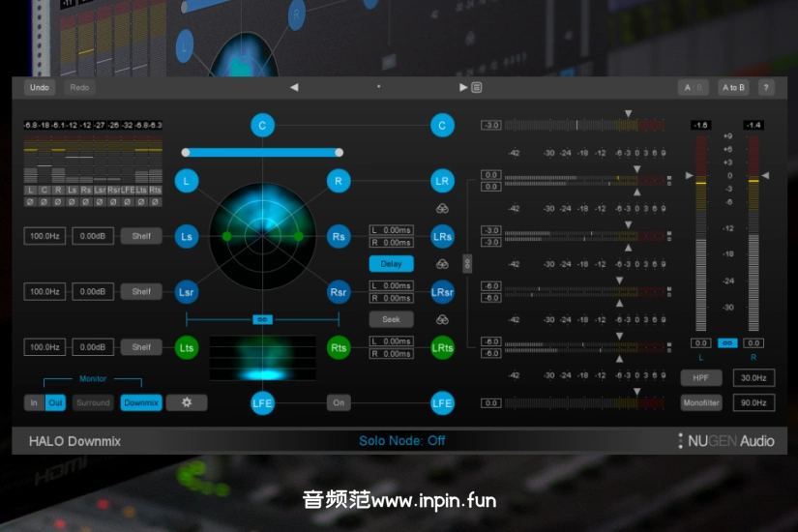Toggle LFE On button

pyautogui.click(x=339, y=402)
